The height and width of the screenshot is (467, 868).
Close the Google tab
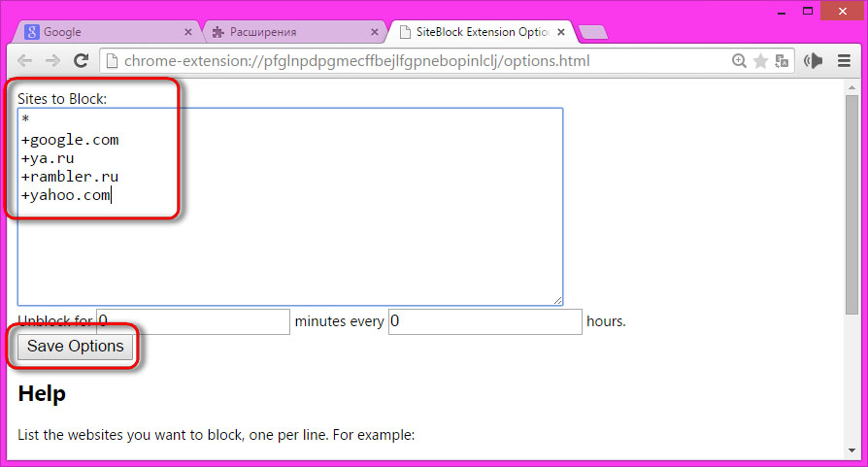click(x=188, y=32)
